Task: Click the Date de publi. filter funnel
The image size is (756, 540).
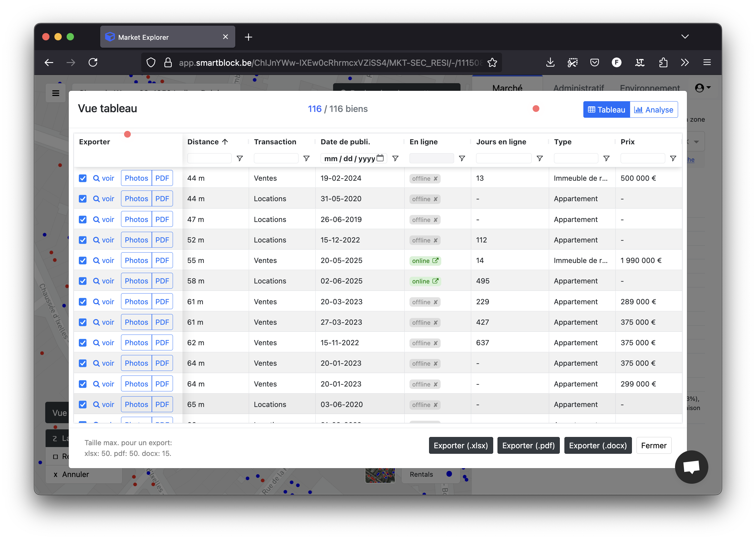Action: (x=395, y=158)
